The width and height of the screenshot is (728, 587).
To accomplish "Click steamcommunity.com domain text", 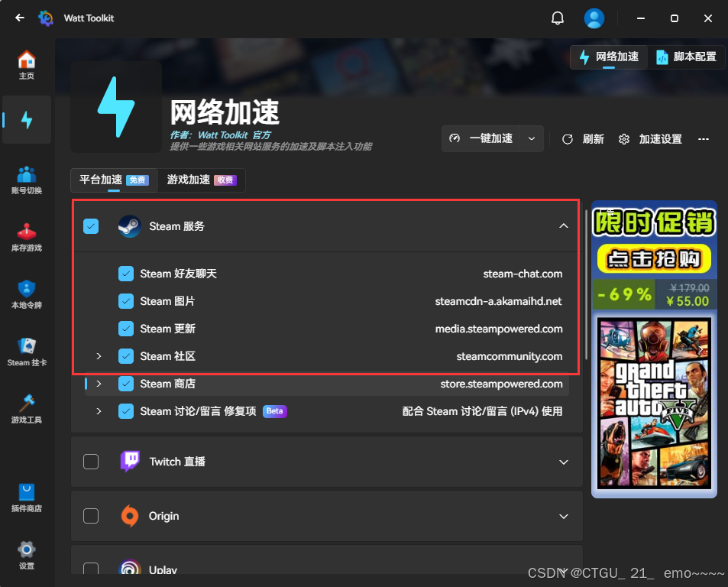I will (510, 356).
